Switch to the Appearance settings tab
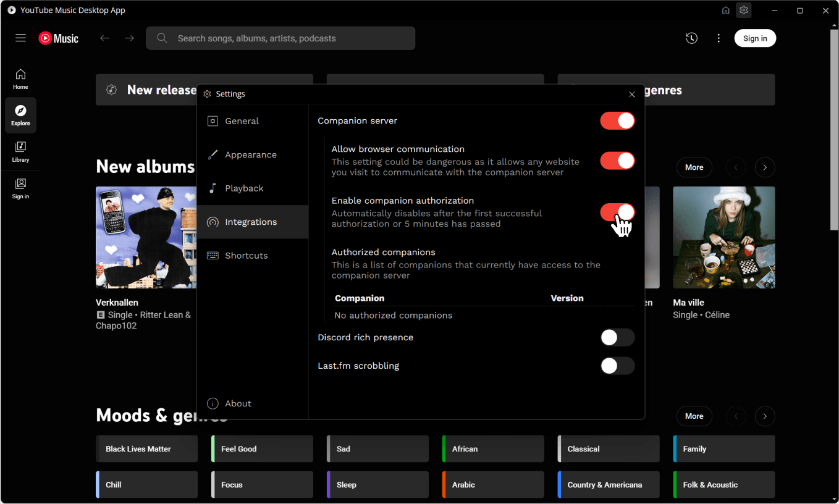The image size is (839, 504). (x=252, y=154)
